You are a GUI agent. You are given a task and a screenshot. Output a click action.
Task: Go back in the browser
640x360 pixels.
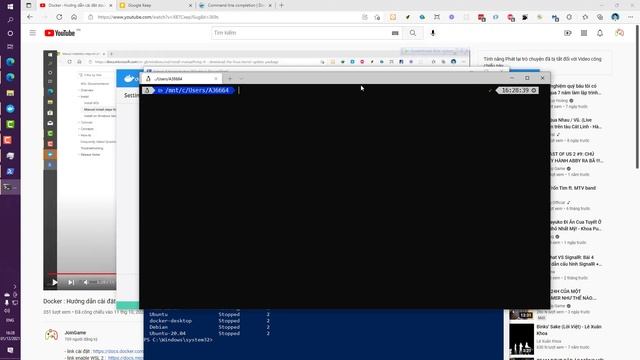[30, 17]
